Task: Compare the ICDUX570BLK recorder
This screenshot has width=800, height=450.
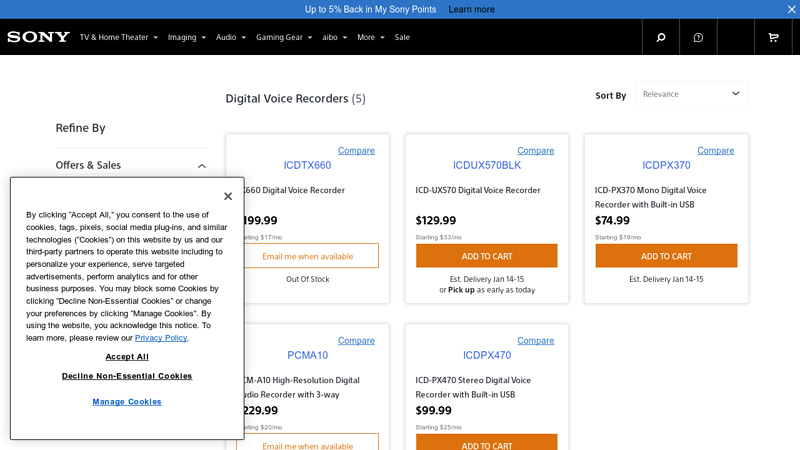Action: point(536,151)
